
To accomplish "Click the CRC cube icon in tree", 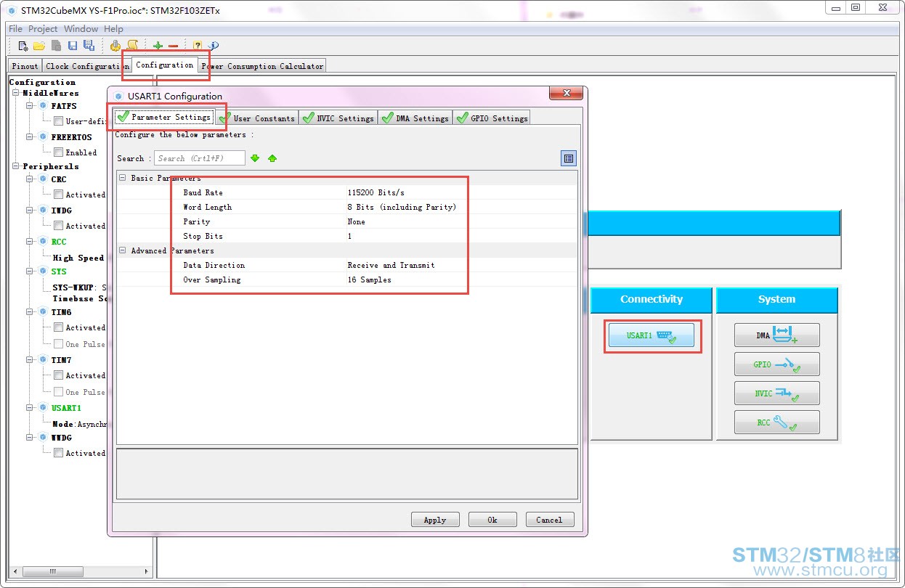I will 43,179.
